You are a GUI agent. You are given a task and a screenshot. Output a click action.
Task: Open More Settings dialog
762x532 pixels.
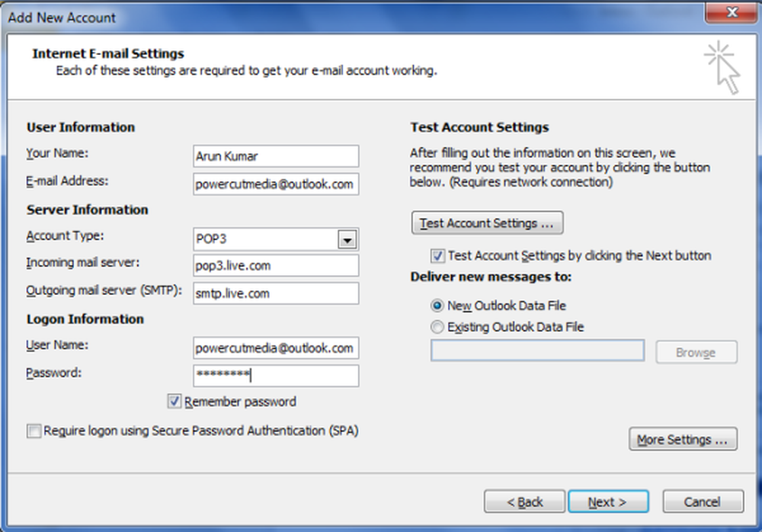click(x=682, y=440)
